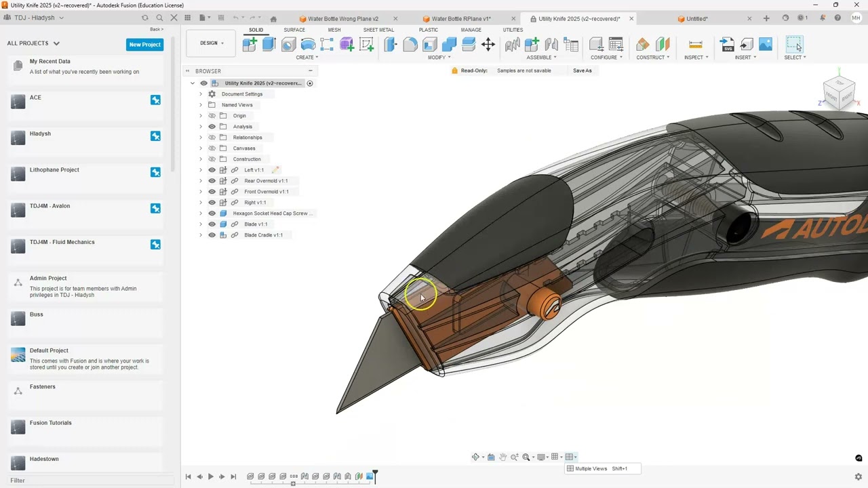Viewport: 868px width, 488px height.
Task: Select the Fillet tool
Action: [x=410, y=45]
